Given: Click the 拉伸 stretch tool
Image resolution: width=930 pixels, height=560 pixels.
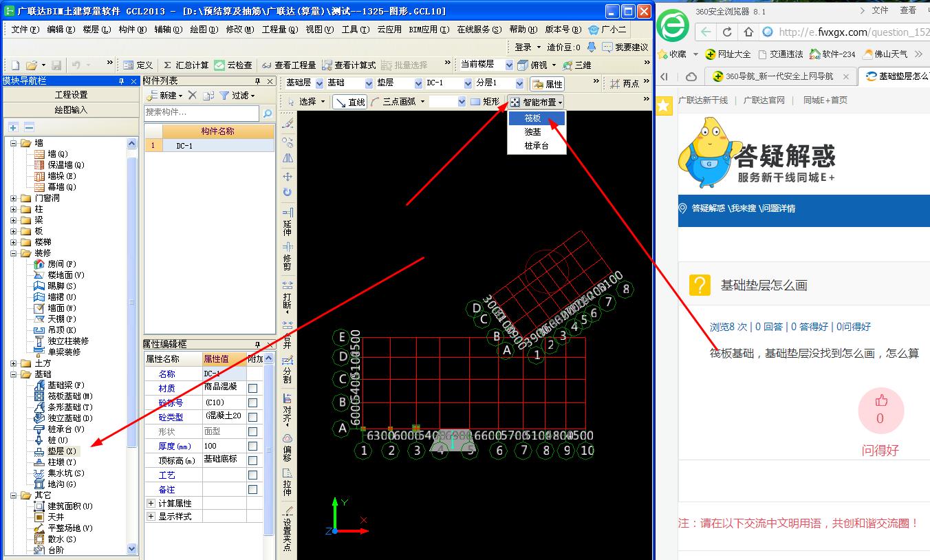Looking at the screenshot, I should (x=288, y=482).
